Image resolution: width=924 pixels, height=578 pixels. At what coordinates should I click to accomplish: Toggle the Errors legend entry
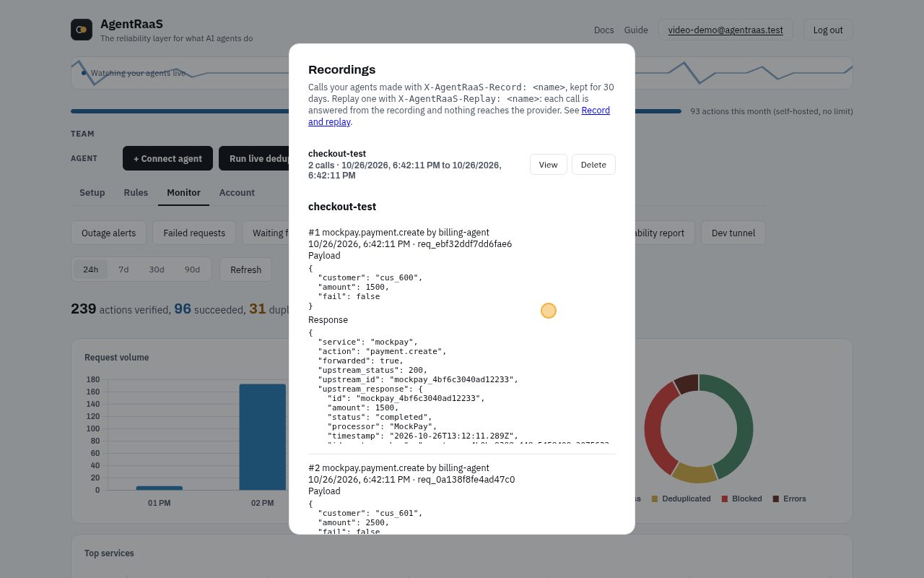(789, 499)
